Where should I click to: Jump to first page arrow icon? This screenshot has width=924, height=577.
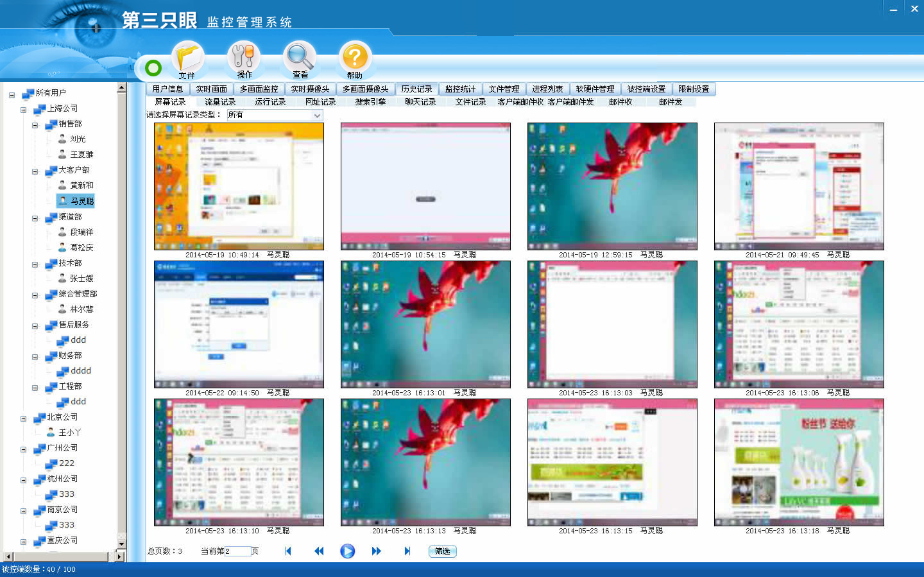tap(288, 551)
